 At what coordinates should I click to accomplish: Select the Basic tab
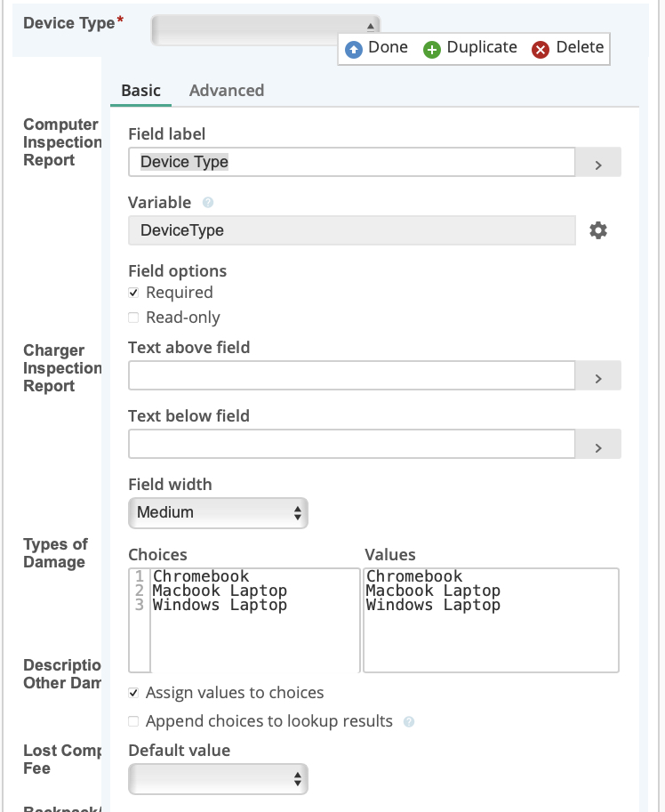tap(140, 90)
